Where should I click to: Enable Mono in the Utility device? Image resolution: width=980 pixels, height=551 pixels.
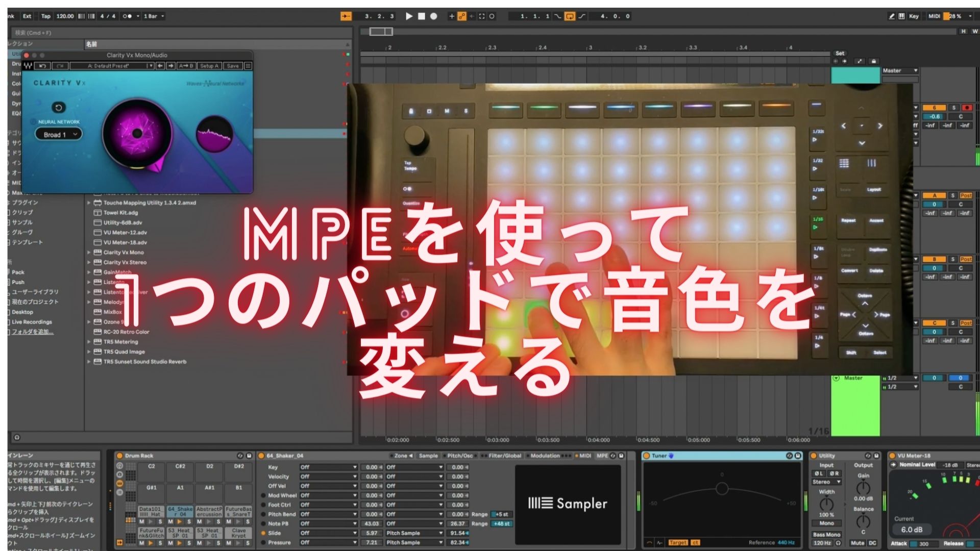point(826,523)
